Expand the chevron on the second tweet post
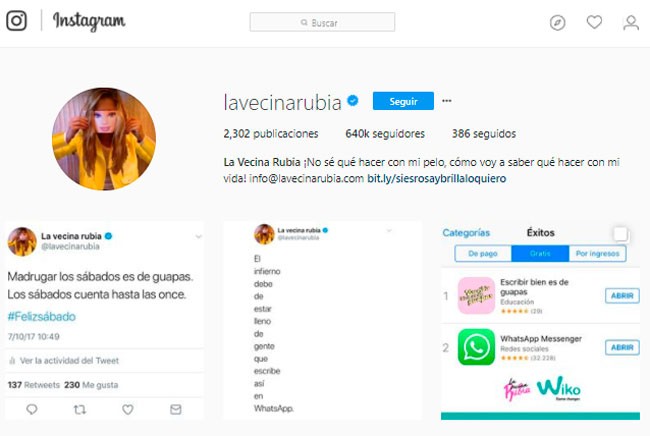This screenshot has width=650, height=436. (389, 230)
